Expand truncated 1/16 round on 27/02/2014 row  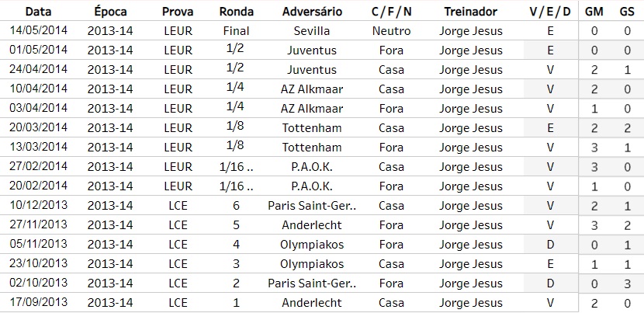236,166
